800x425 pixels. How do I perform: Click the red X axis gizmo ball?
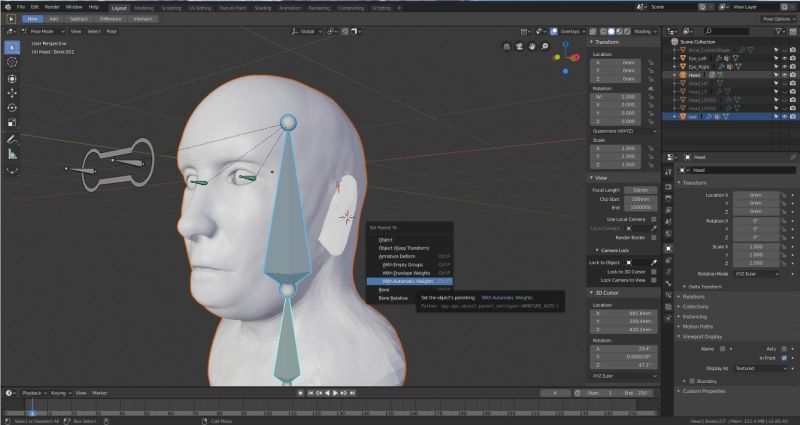[x=576, y=57]
